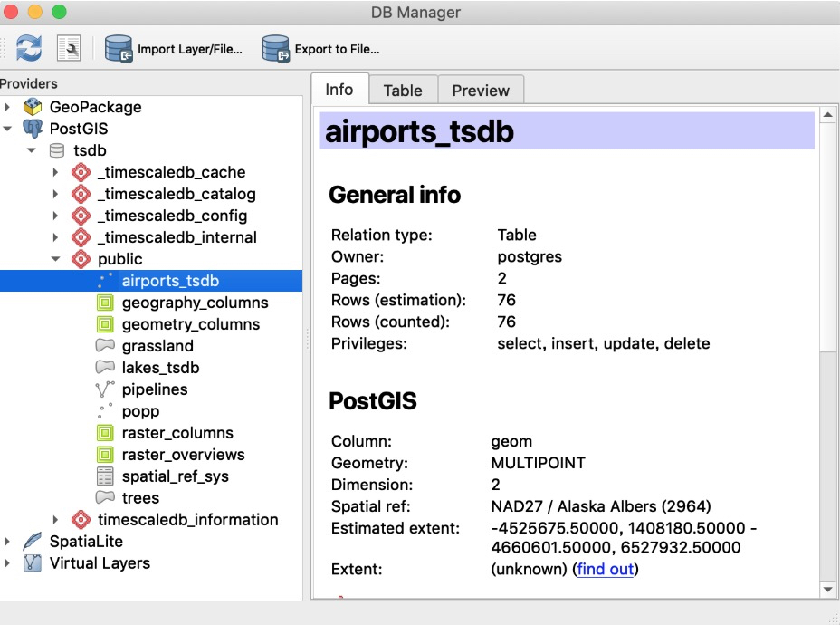Click the Virtual Layers provider icon

[33, 562]
